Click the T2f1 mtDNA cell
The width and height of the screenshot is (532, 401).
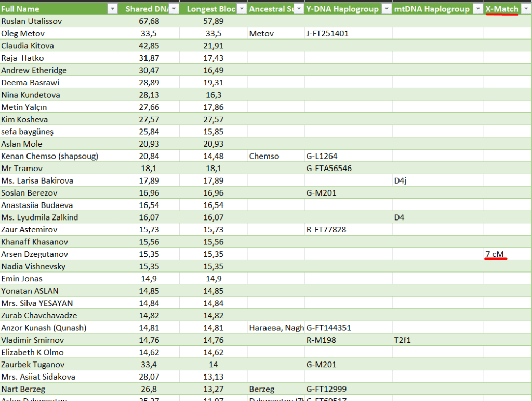[x=403, y=340]
